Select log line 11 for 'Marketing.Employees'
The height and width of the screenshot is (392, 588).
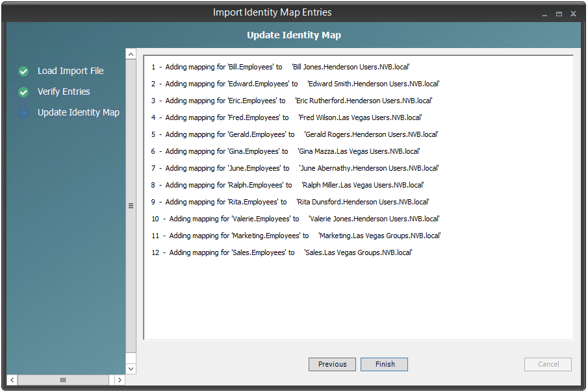(296, 236)
